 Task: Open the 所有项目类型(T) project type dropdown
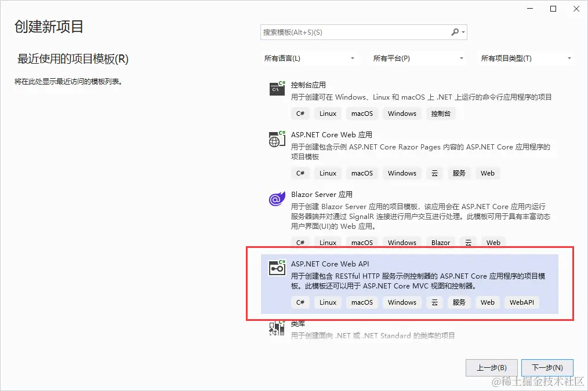pyautogui.click(x=527, y=59)
